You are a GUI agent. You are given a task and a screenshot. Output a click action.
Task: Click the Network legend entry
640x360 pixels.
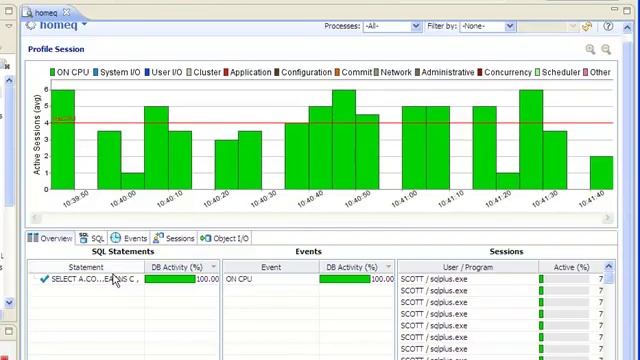(x=393, y=72)
